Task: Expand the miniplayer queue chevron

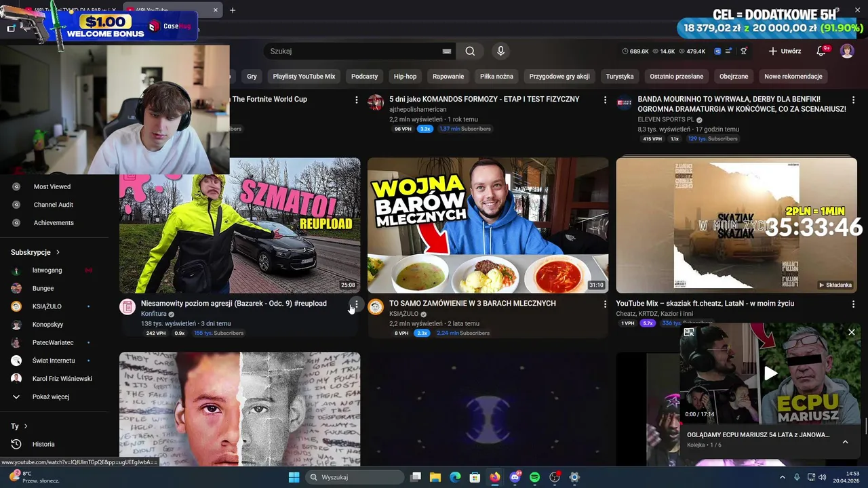Action: 845,441
